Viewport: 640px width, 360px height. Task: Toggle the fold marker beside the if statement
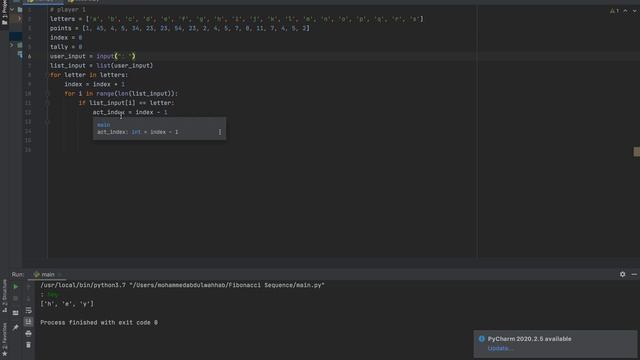coord(47,103)
